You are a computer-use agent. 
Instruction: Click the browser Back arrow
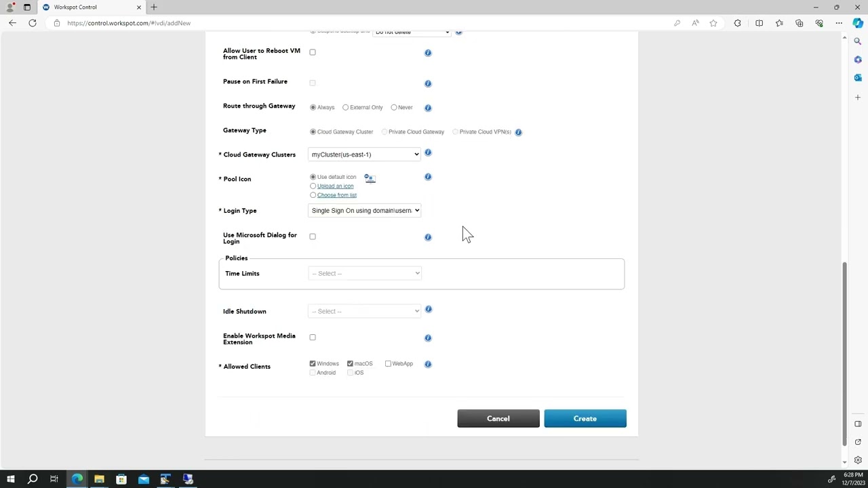coord(12,23)
